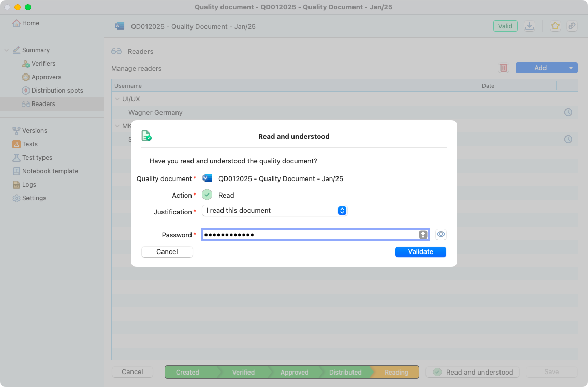The image size is (588, 387).
Task: Open Summary in sidebar
Action: pyautogui.click(x=36, y=50)
